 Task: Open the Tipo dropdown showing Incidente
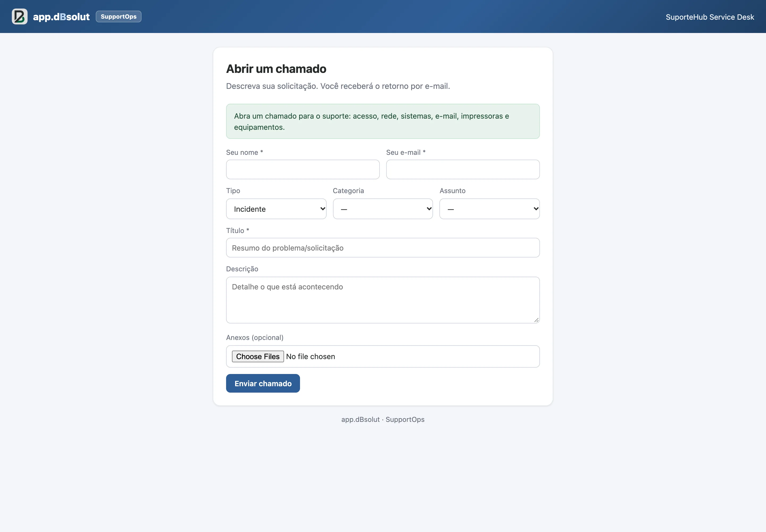(276, 209)
